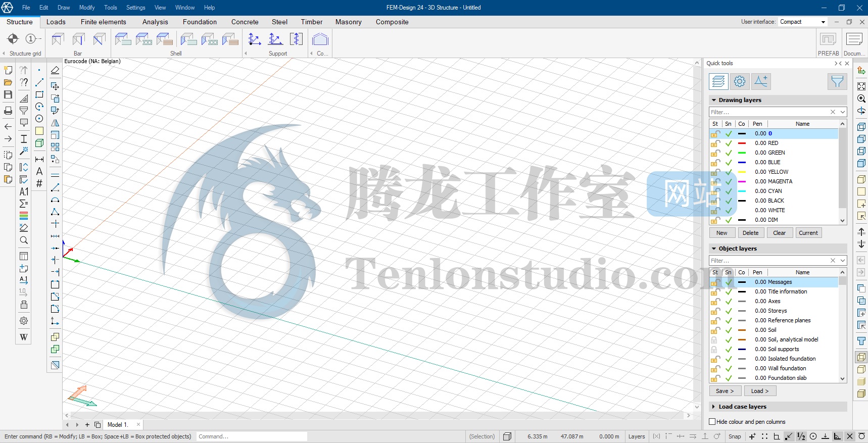Click the YELLOW layer colour swatch
This screenshot has width=868, height=443.
[742, 172]
